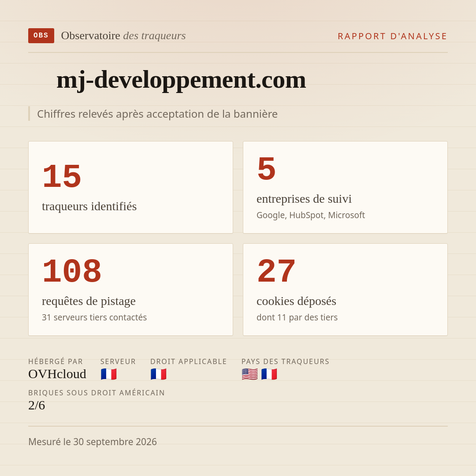Screen dimensions: 476x476
Task: Click dont 11 par des tiers text
Action: 297,317
